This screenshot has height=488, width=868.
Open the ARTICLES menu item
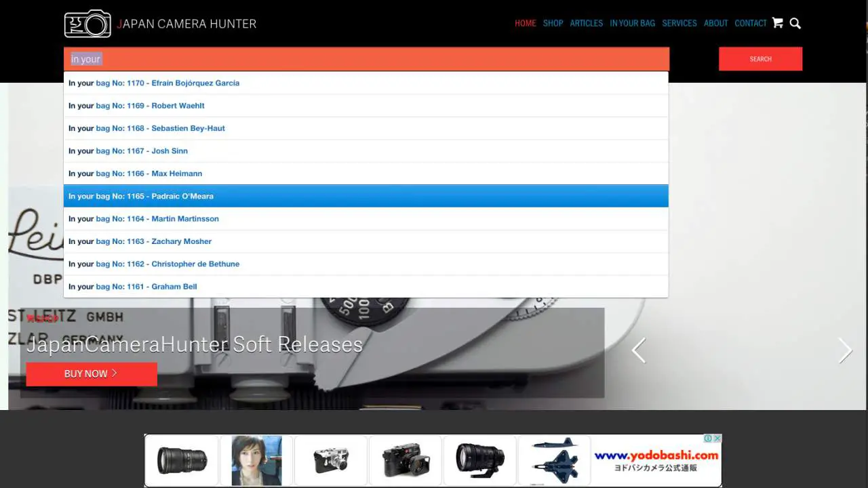587,23
